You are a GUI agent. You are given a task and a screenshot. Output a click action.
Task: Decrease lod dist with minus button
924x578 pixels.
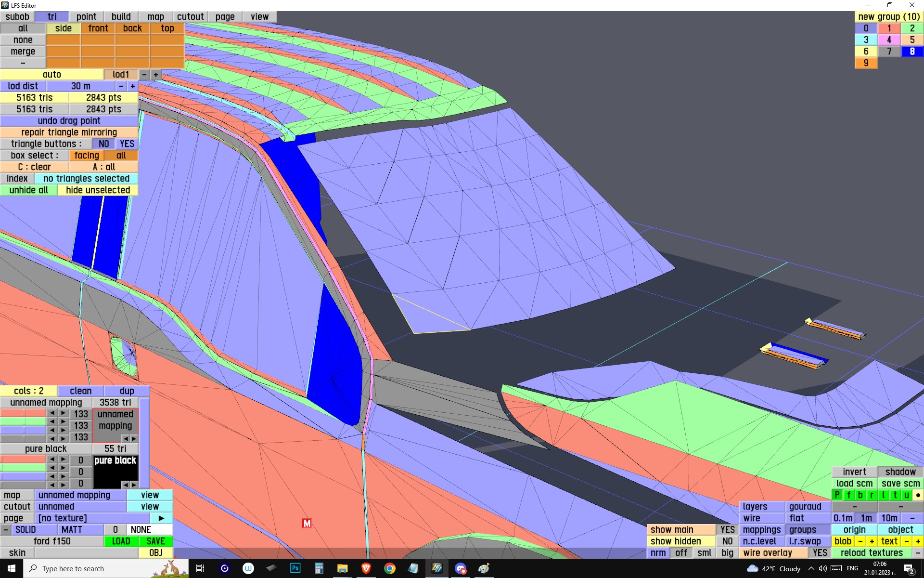coord(121,86)
